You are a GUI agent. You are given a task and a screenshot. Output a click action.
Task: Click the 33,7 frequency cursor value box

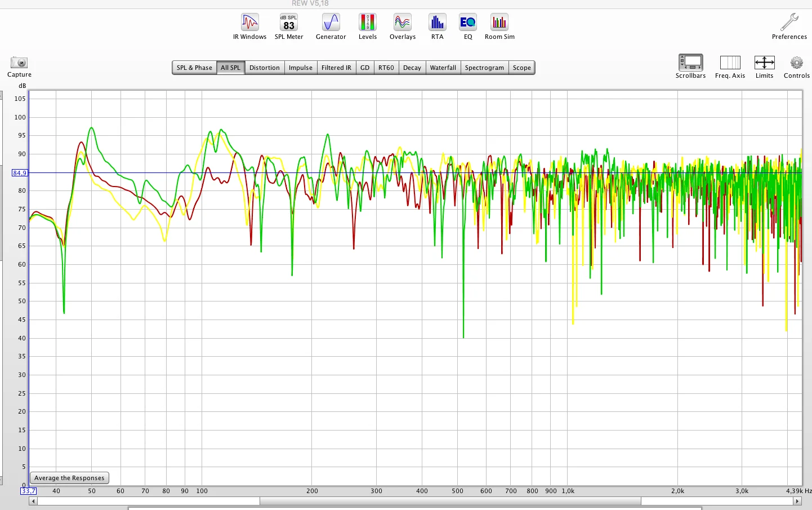29,491
